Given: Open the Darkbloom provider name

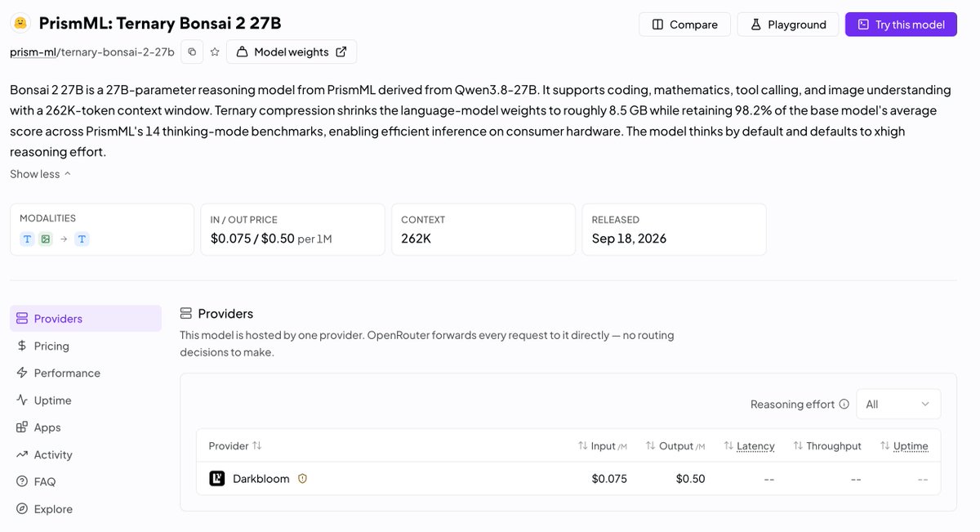Looking at the screenshot, I should [261, 479].
